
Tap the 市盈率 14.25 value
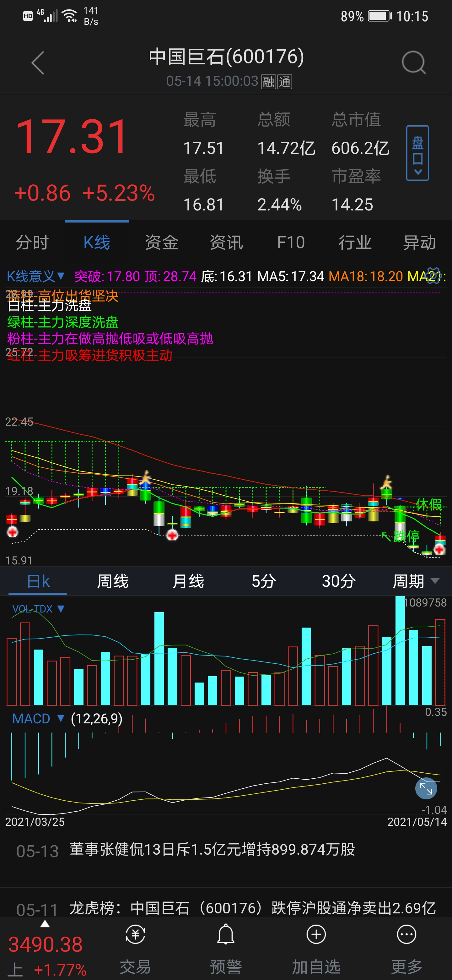pyautogui.click(x=352, y=205)
